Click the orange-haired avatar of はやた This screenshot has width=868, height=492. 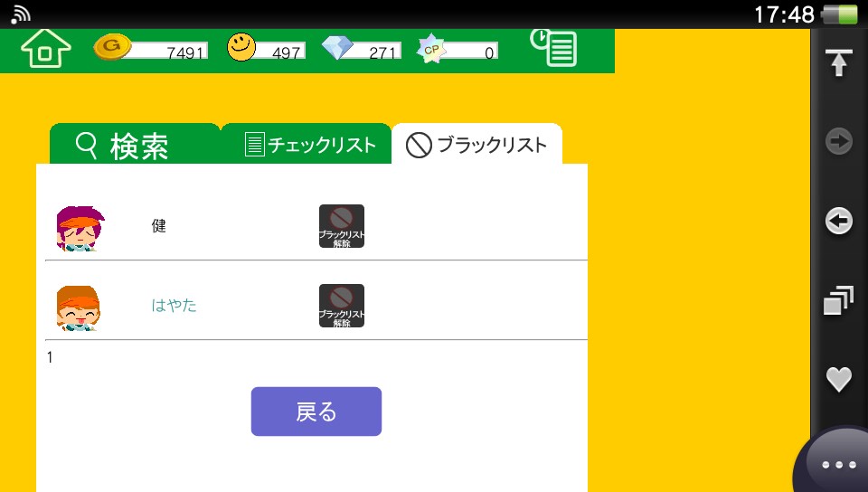pos(78,308)
